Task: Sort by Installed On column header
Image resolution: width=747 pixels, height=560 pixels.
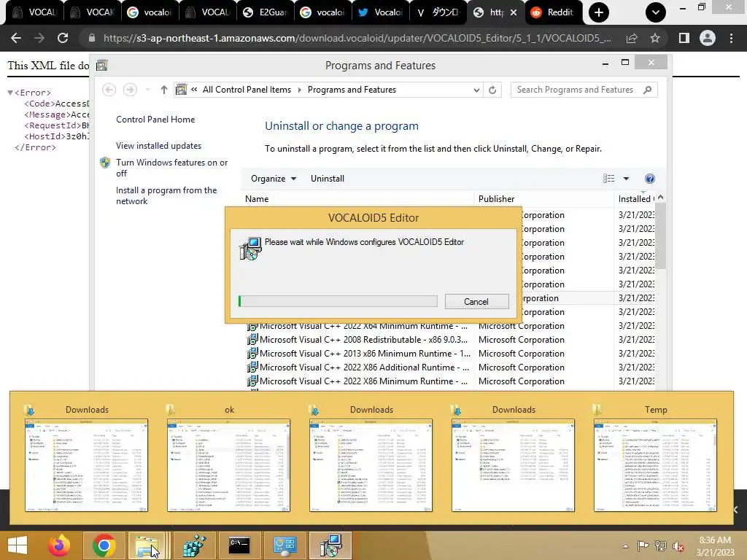Action: (635, 199)
